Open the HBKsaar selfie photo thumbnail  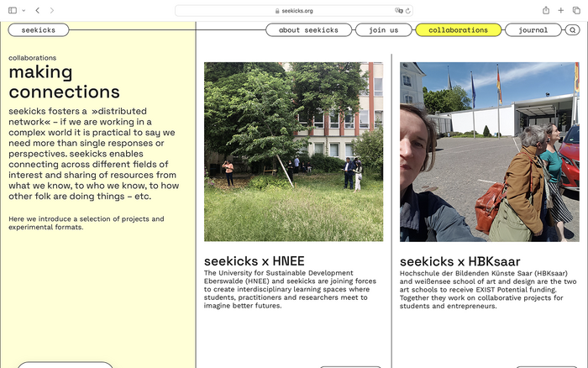click(x=490, y=151)
